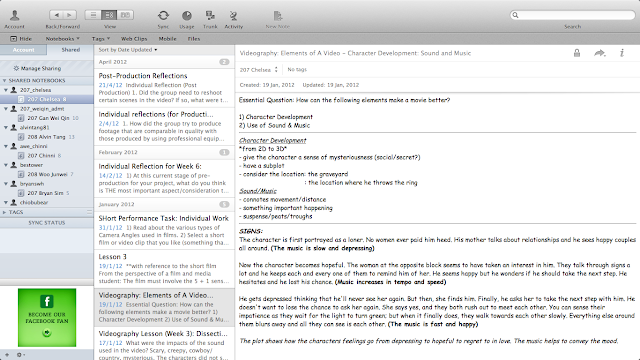The height and width of the screenshot is (360, 640).
Task: Switch to the Shared tab
Action: click(71, 50)
